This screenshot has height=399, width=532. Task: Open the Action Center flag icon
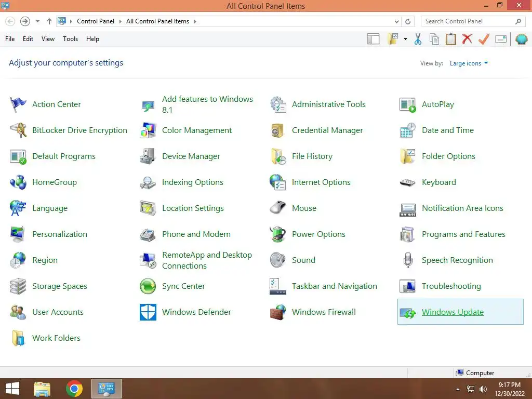pos(18,104)
